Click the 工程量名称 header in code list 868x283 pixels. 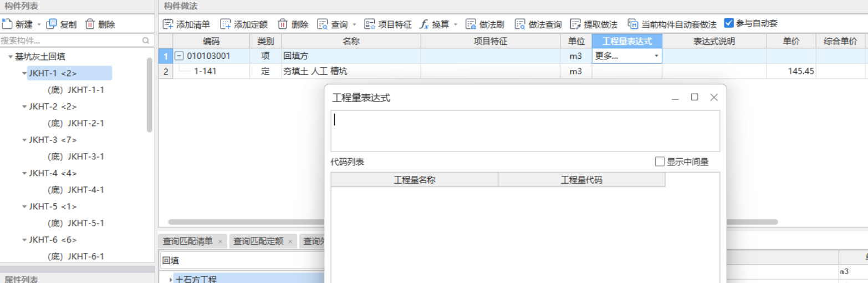coord(415,180)
